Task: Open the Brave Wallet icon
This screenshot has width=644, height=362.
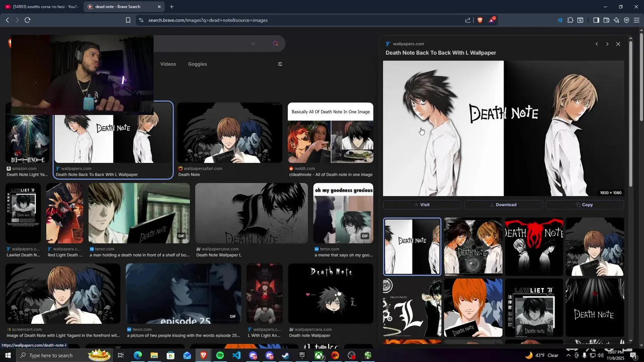Action: [x=606, y=20]
